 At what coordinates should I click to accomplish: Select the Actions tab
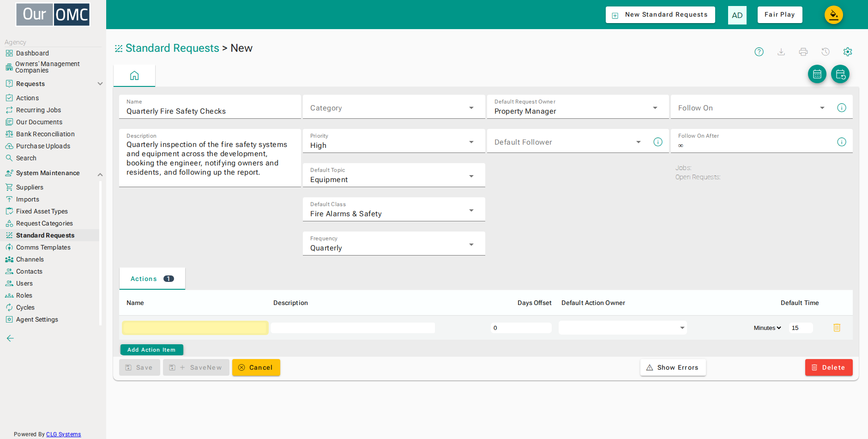[x=152, y=279]
